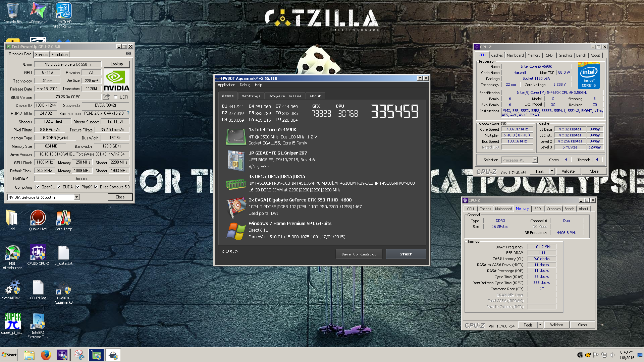Switch to the Sensors tab in GPU-Z
The image size is (644, 362).
(x=42, y=55)
